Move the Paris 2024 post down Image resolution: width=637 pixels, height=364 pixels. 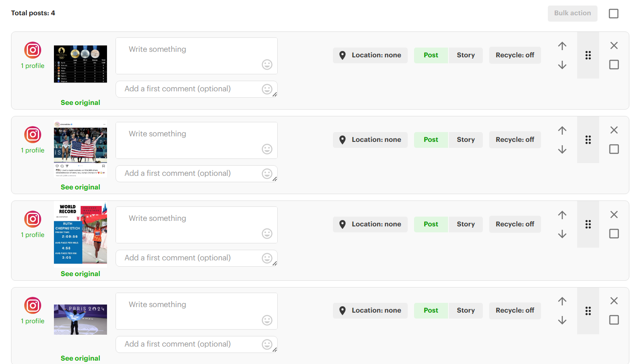(x=562, y=320)
